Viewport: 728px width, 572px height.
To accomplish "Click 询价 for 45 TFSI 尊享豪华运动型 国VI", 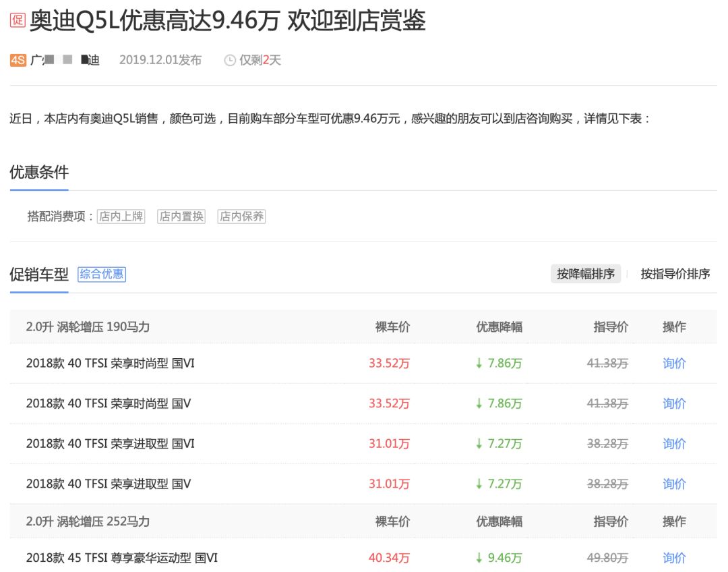I will coord(674,558).
